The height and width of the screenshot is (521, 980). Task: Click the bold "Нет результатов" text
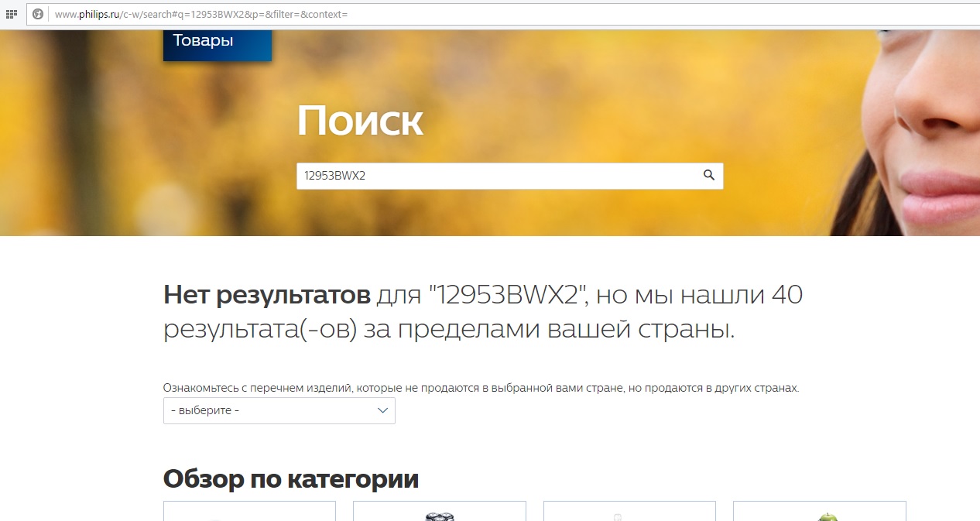pyautogui.click(x=267, y=295)
